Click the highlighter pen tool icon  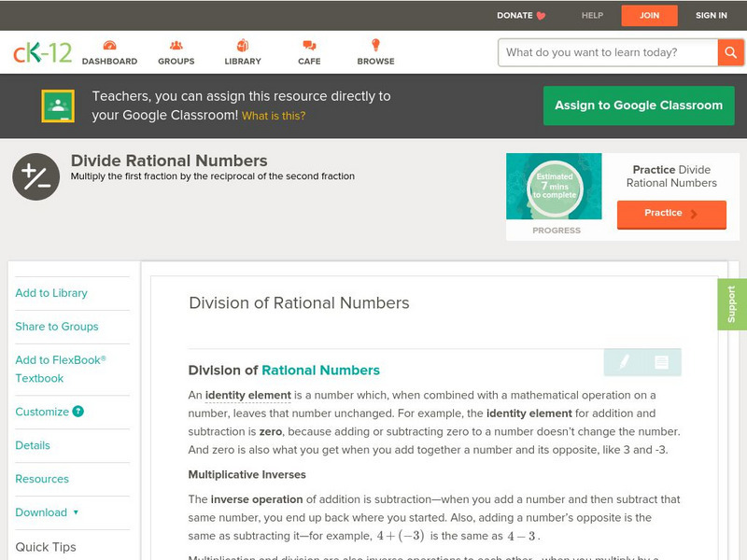coord(624,362)
